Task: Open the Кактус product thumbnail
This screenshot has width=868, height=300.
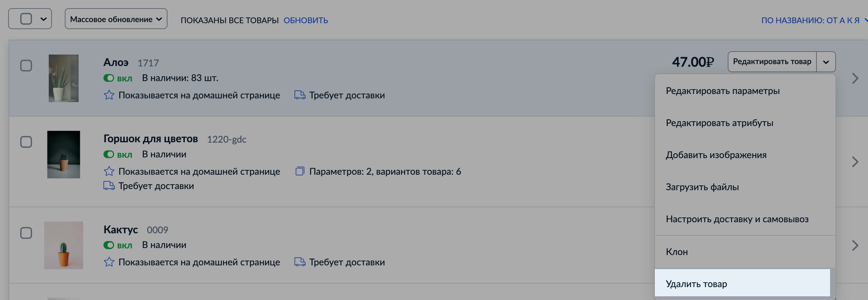Action: point(64,245)
